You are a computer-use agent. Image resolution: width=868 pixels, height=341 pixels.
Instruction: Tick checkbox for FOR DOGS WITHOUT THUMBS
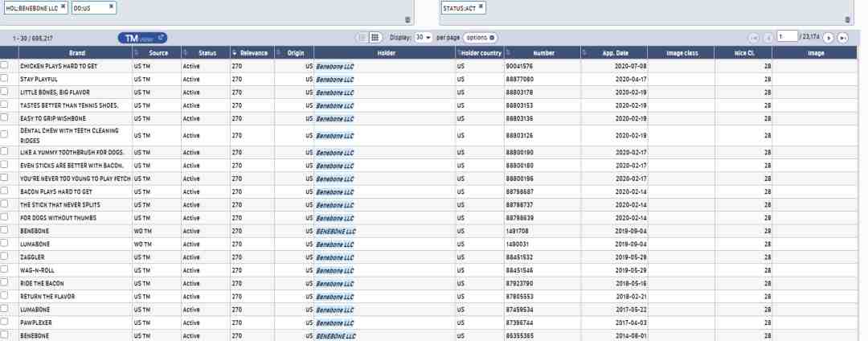pyautogui.click(x=5, y=218)
